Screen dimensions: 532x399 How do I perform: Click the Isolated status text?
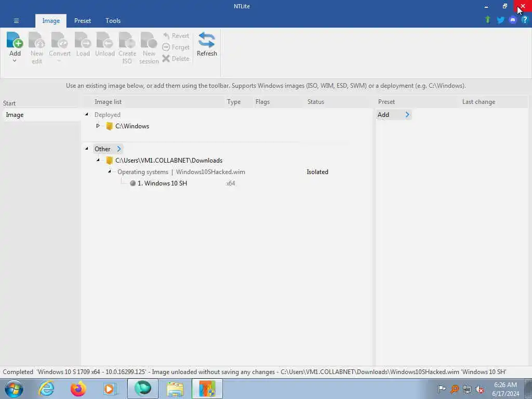[317, 171]
